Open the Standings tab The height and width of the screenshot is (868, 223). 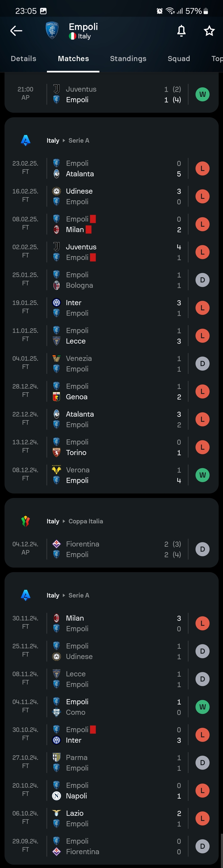[128, 59]
